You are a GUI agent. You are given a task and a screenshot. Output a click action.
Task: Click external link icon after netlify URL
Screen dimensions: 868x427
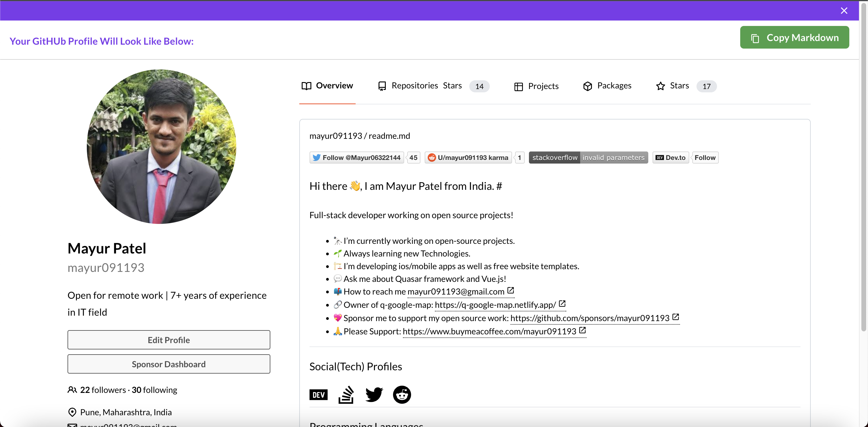pos(562,304)
